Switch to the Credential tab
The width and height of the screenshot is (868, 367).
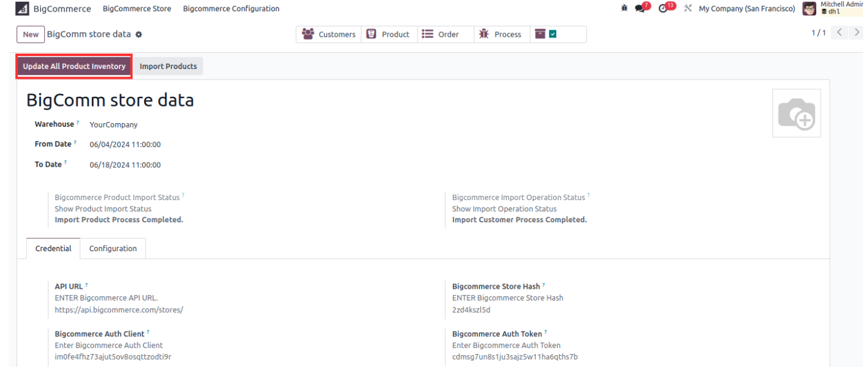(x=53, y=249)
